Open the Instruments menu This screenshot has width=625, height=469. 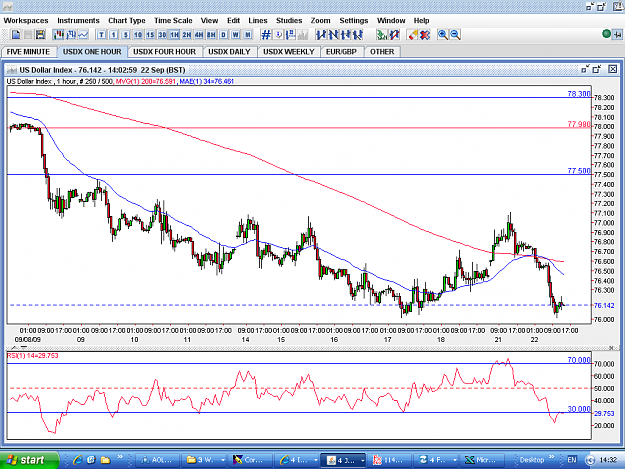point(78,20)
